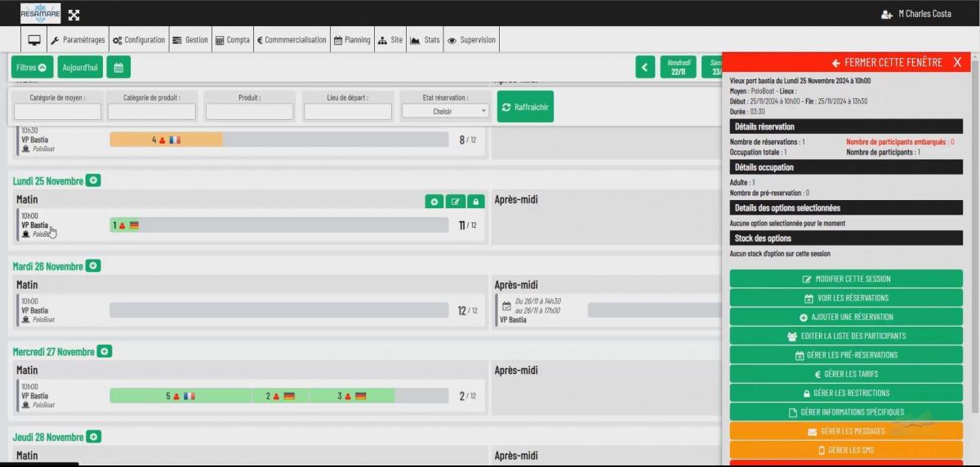
Task: Click the orange GÉRER LES MESSAGES button
Action: coord(846,431)
